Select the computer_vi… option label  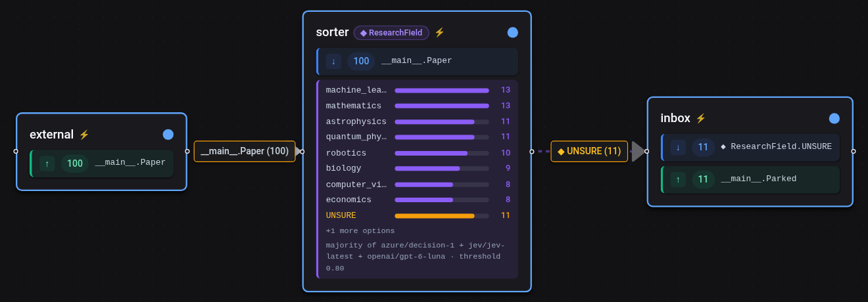click(356, 184)
